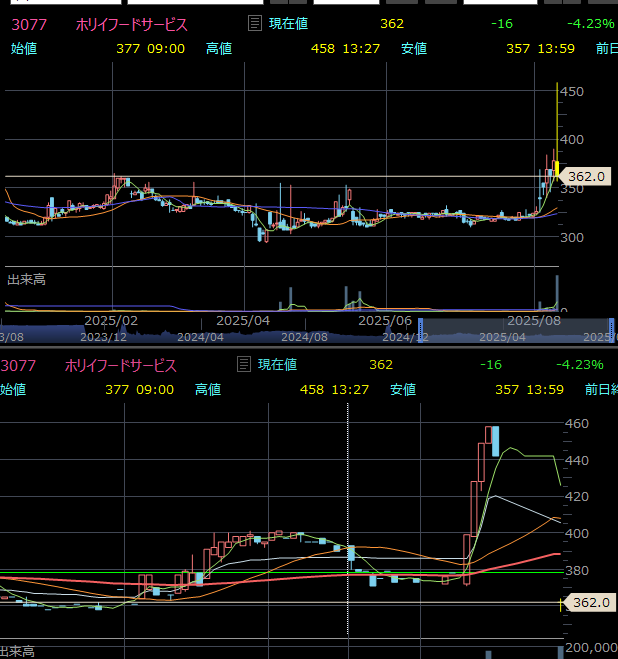Screen dimensions: 618x659
Task: Click the 現在値 label in upper panel
Action: point(288,24)
